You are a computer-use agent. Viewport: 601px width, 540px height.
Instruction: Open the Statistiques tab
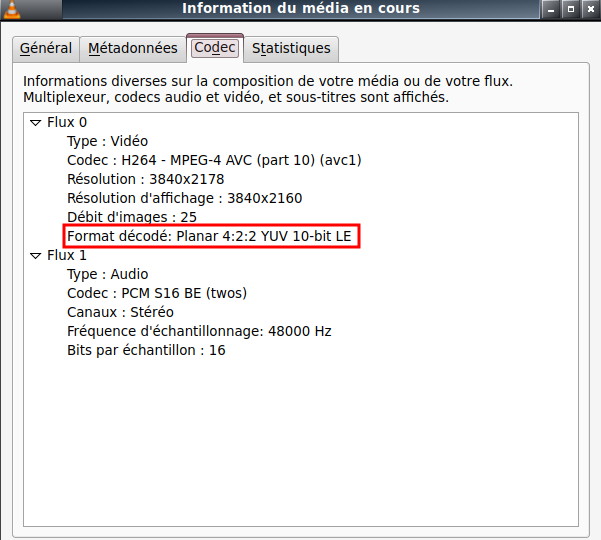[x=291, y=49]
